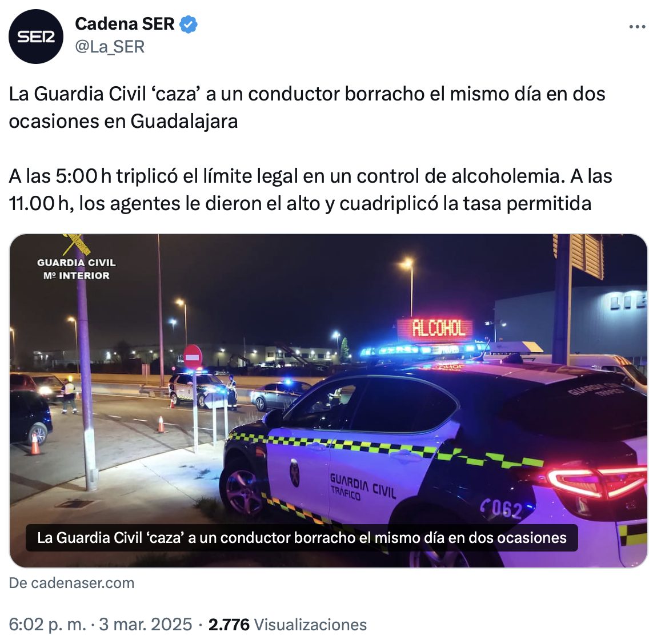Image resolution: width=657 pixels, height=644 pixels.
Task: Click the 3 mar. 2025 date
Action: (x=145, y=625)
